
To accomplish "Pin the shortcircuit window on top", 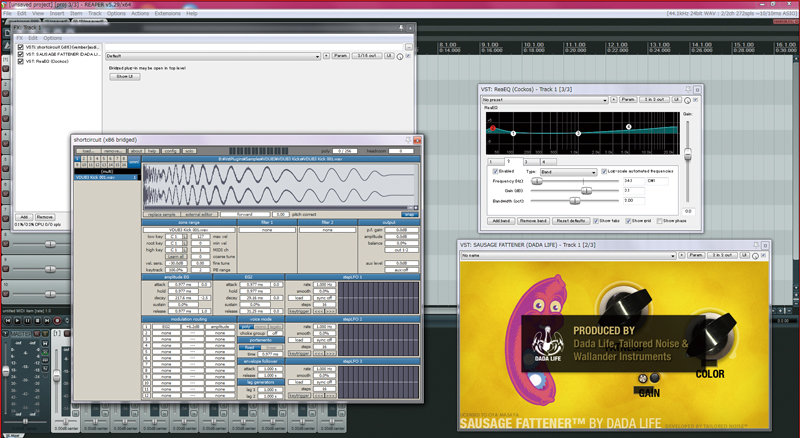I will point(409,141).
